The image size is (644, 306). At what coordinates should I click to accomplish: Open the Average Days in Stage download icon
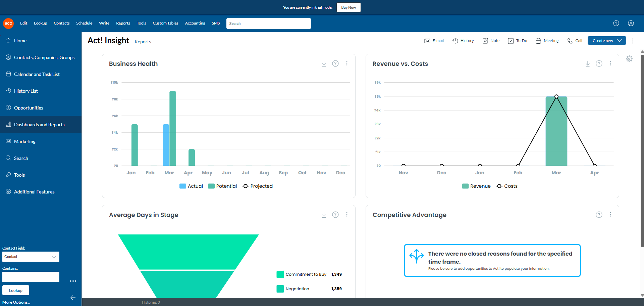pyautogui.click(x=324, y=215)
